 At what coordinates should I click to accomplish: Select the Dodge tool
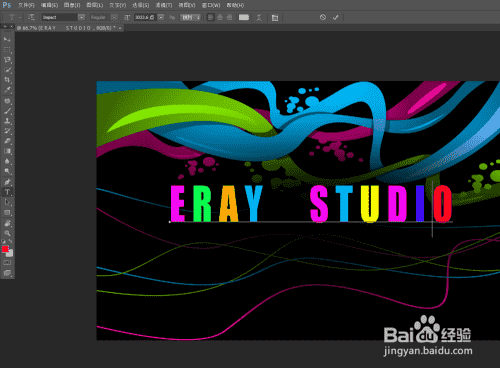point(7,171)
